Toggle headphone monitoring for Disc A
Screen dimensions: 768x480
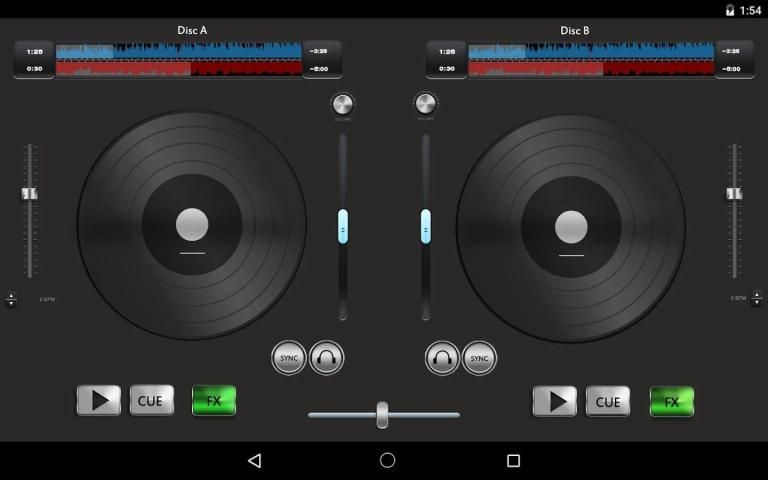(x=326, y=357)
